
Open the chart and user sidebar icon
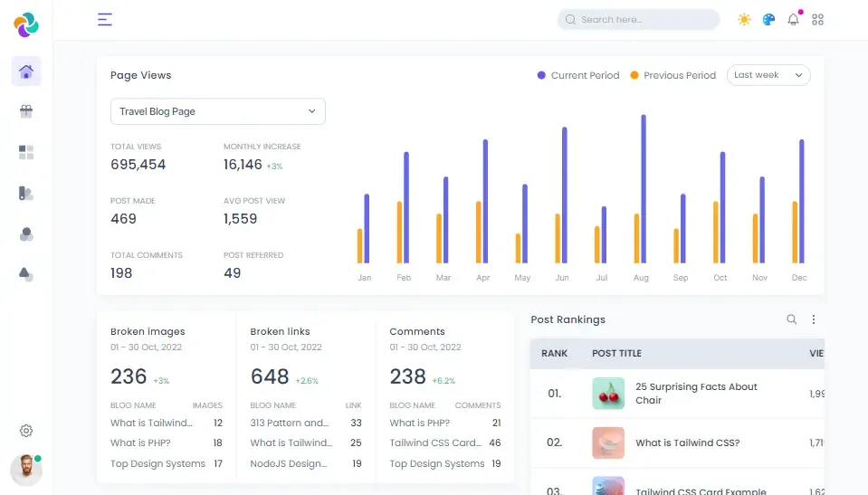coord(26,194)
